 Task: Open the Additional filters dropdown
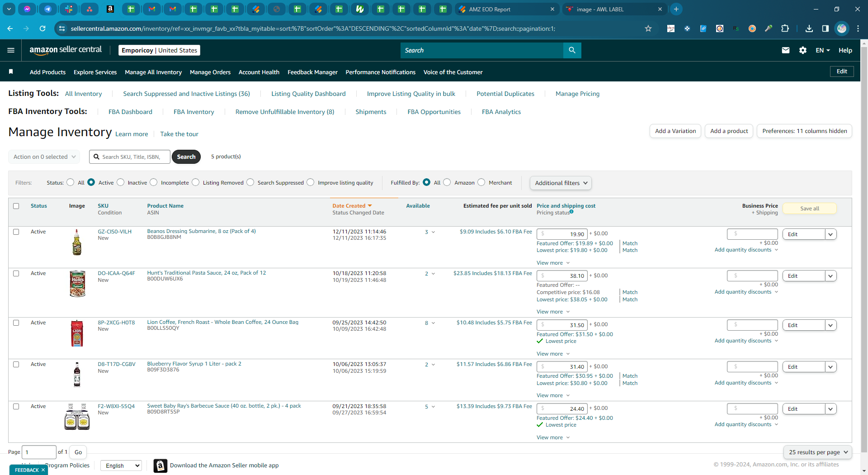561,183
